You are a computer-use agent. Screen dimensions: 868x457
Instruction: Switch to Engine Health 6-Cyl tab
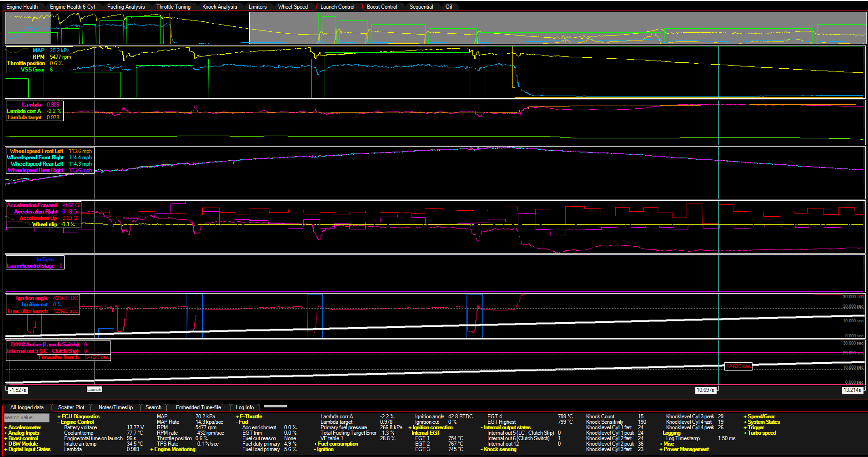click(72, 7)
